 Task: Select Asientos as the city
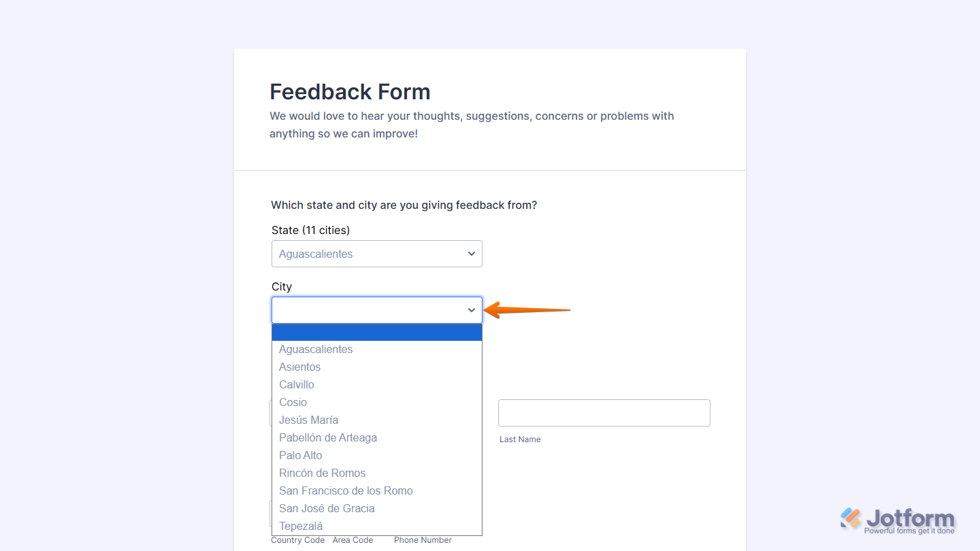pos(299,367)
